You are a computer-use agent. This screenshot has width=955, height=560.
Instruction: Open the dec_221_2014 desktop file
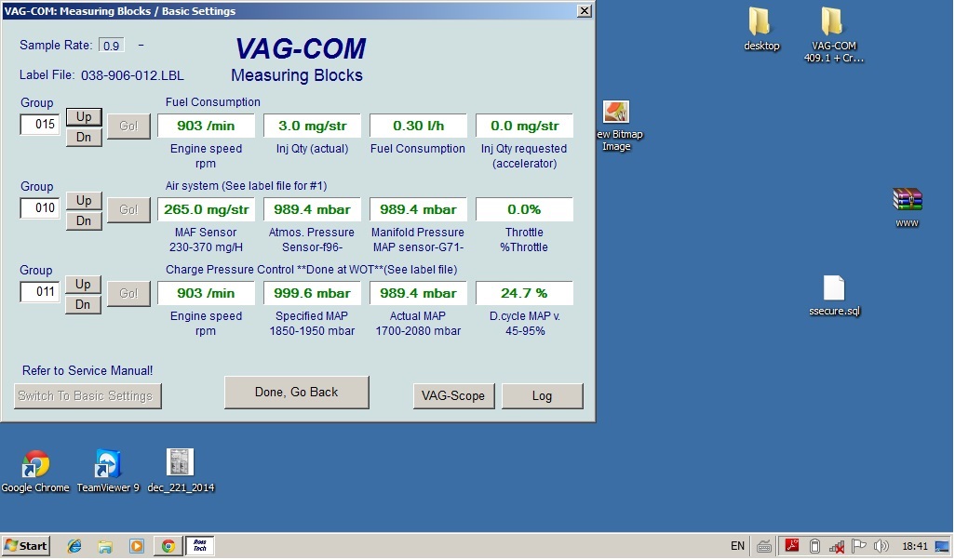(x=180, y=464)
